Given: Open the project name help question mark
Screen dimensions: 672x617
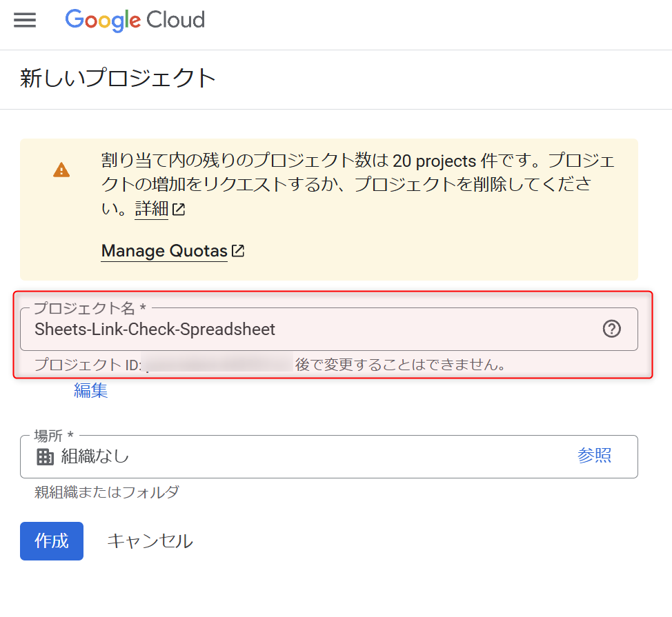Looking at the screenshot, I should [x=611, y=329].
